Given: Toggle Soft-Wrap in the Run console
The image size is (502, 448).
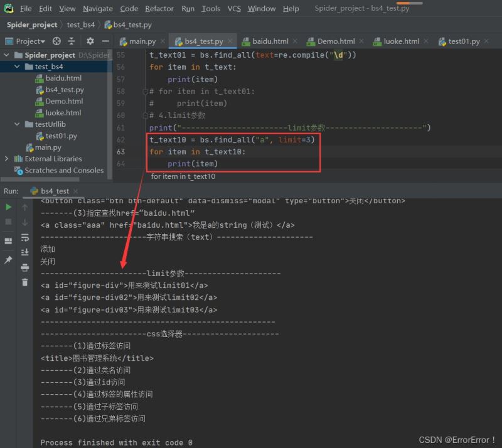Looking at the screenshot, I should point(25,238).
